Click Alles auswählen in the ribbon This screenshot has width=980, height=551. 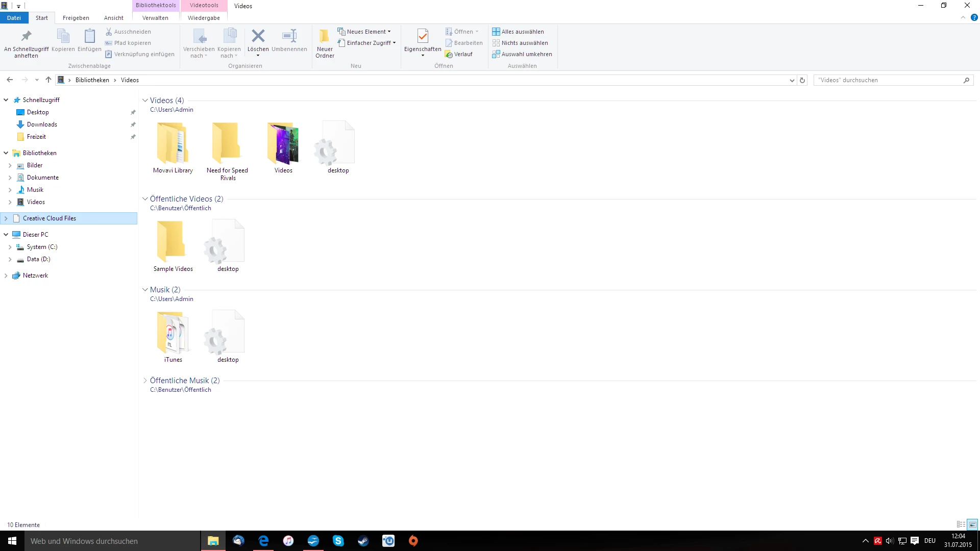pyautogui.click(x=518, y=32)
